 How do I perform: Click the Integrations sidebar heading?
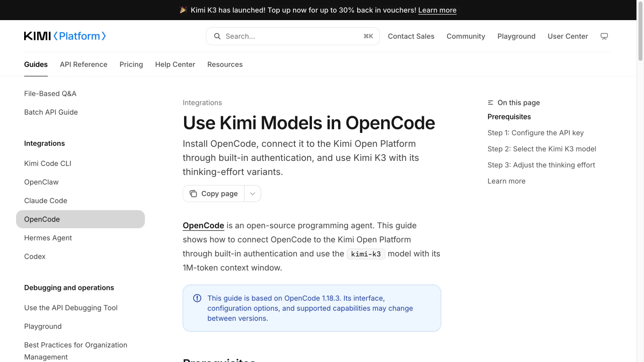[44, 143]
